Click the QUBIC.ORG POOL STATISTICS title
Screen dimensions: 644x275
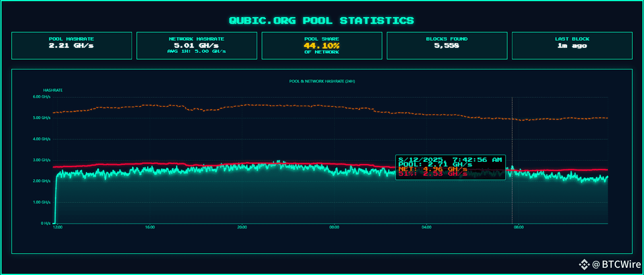[321, 21]
